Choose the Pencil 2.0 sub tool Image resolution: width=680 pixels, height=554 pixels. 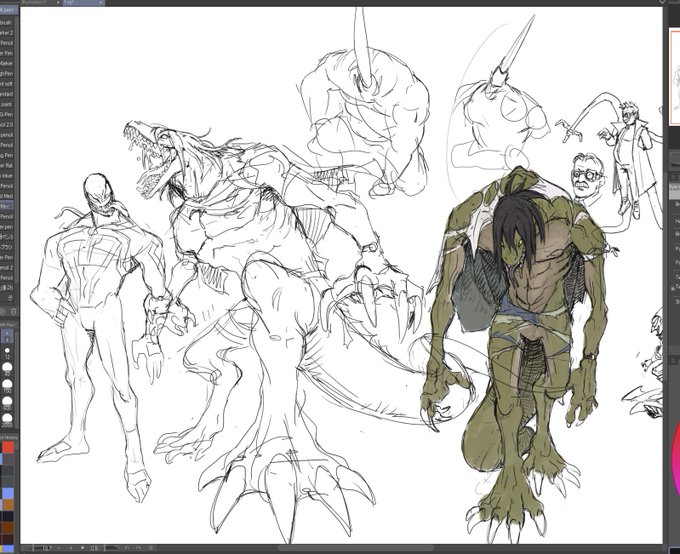coord(7,125)
